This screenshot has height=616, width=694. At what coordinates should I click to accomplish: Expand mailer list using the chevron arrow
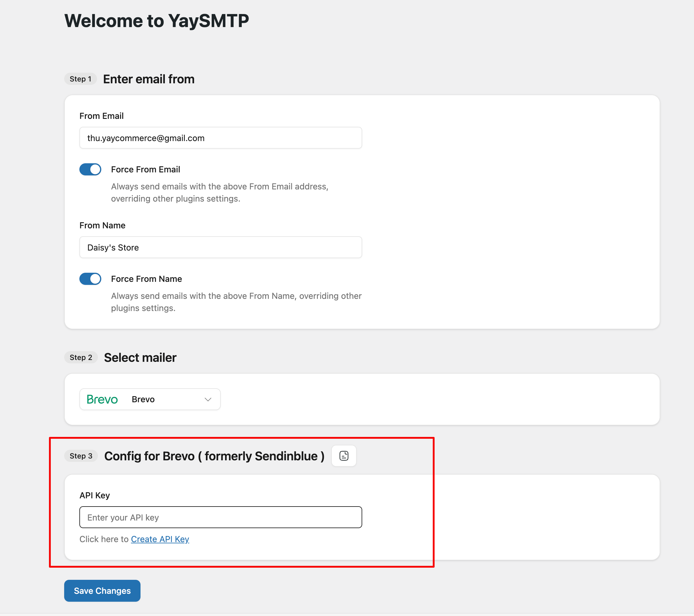pyautogui.click(x=208, y=400)
